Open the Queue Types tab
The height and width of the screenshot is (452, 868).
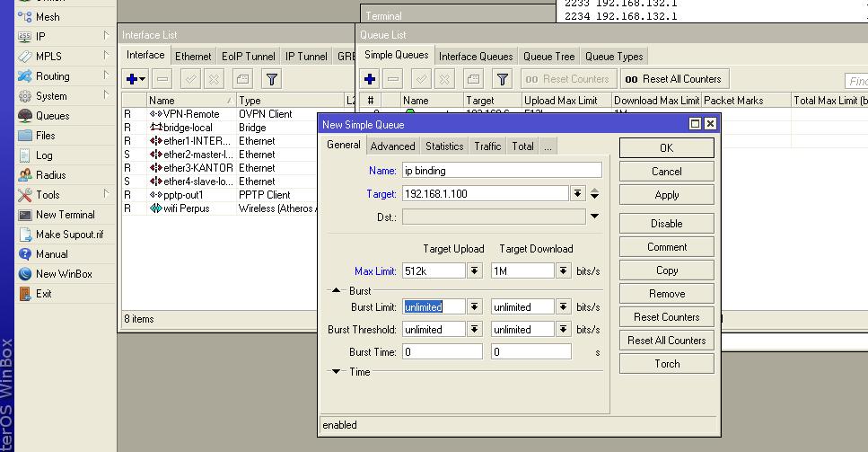[614, 57]
